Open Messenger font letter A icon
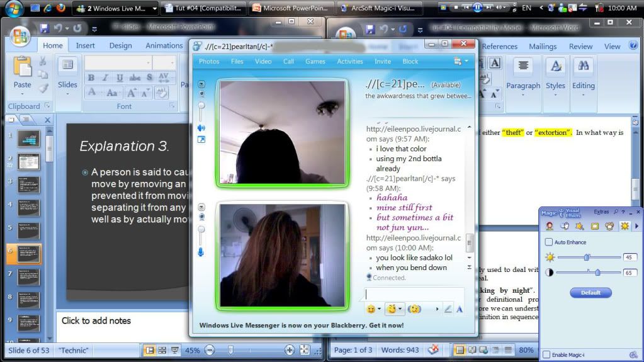Screen dimensions: 644x362 coord(460,309)
